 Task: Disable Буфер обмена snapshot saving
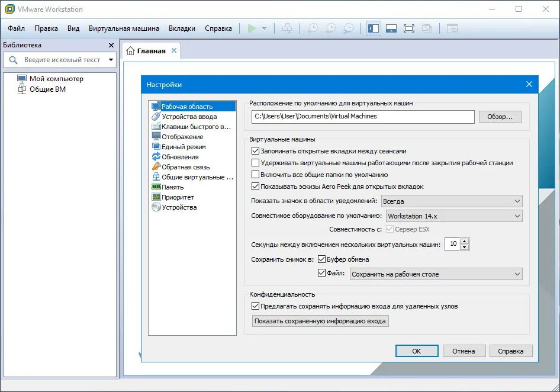[323, 259]
